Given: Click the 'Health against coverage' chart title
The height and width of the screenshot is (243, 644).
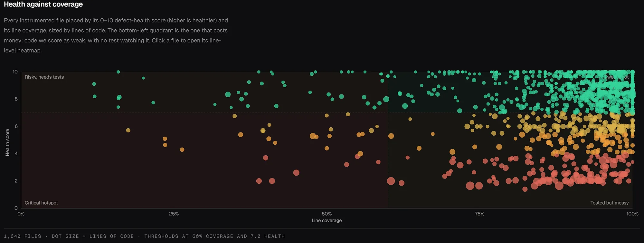Looking at the screenshot, I should (x=43, y=4).
